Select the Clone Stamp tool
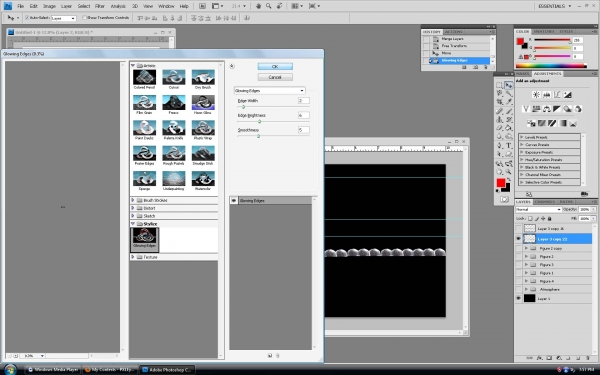 tap(499, 119)
